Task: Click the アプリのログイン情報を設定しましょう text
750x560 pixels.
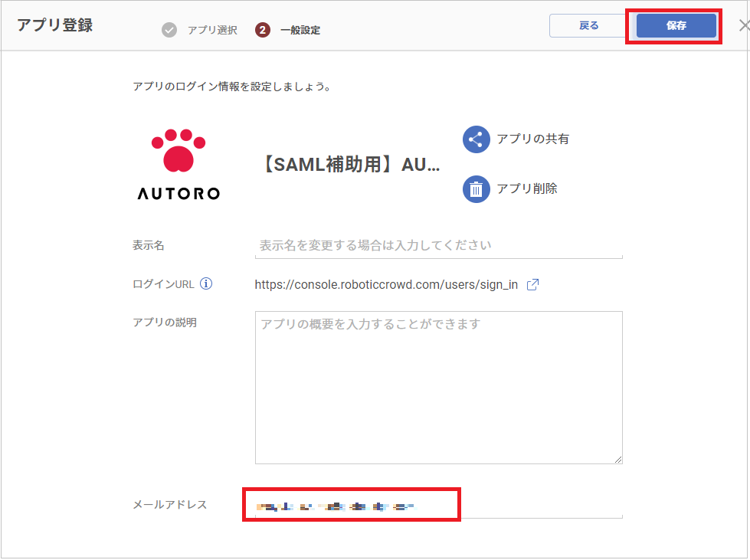Action: [231, 87]
